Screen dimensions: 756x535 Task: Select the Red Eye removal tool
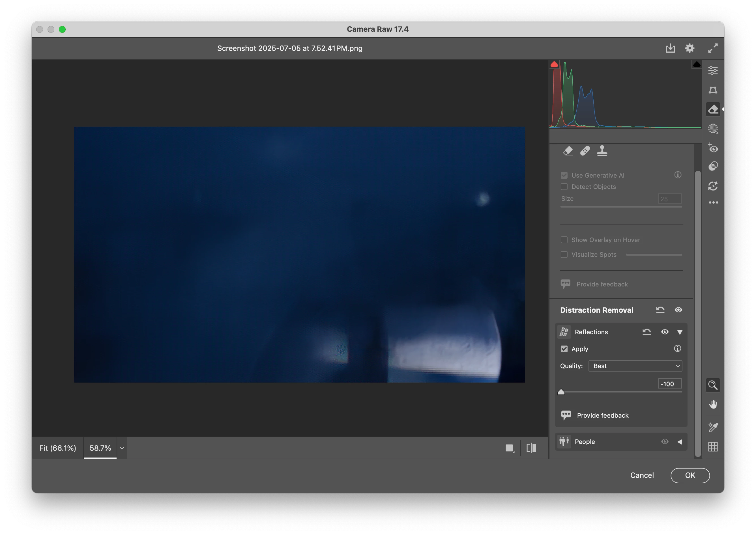click(713, 148)
